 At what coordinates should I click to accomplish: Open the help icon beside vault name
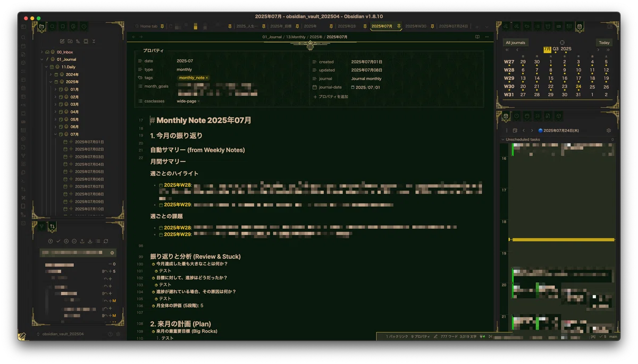point(111,334)
